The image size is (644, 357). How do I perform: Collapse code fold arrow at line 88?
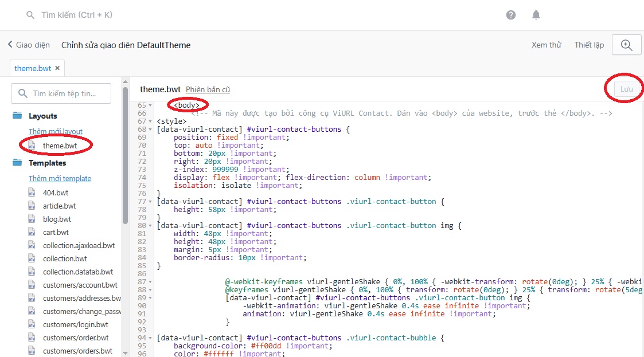click(150, 290)
